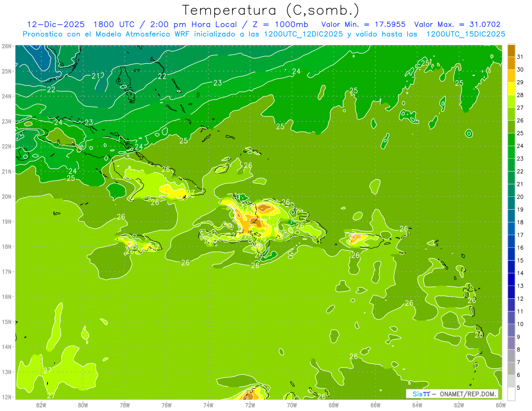Click the '24N' latitude axis label
The width and height of the screenshot is (532, 411).
coord(6,96)
